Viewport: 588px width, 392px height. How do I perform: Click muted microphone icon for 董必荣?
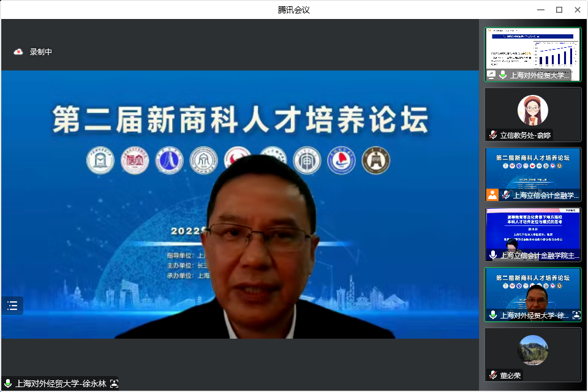tap(492, 375)
